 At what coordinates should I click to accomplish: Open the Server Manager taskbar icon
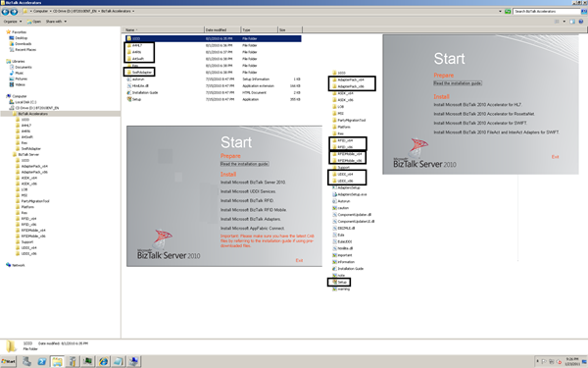coord(26,361)
